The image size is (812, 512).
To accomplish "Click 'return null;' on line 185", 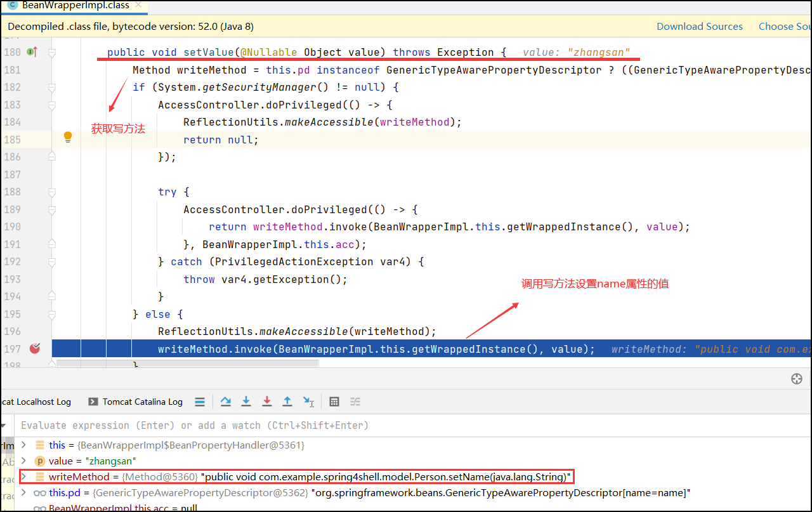I will (x=221, y=140).
